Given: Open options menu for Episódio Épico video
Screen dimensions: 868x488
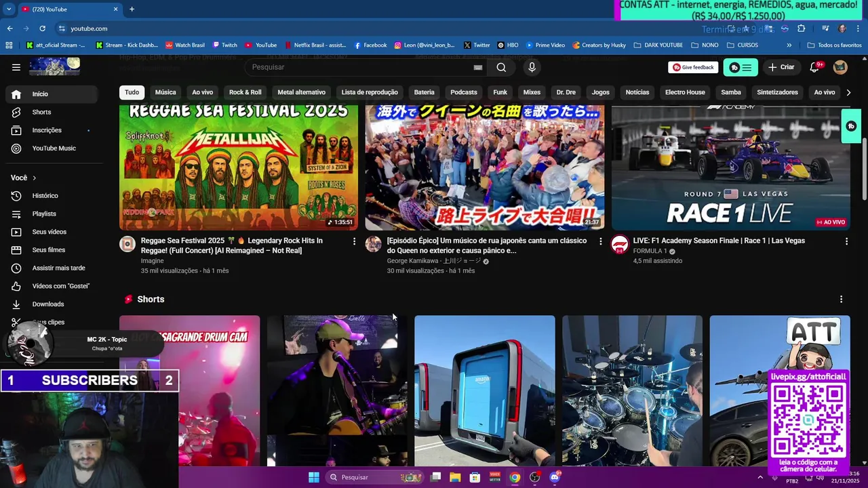Looking at the screenshot, I should [600, 241].
